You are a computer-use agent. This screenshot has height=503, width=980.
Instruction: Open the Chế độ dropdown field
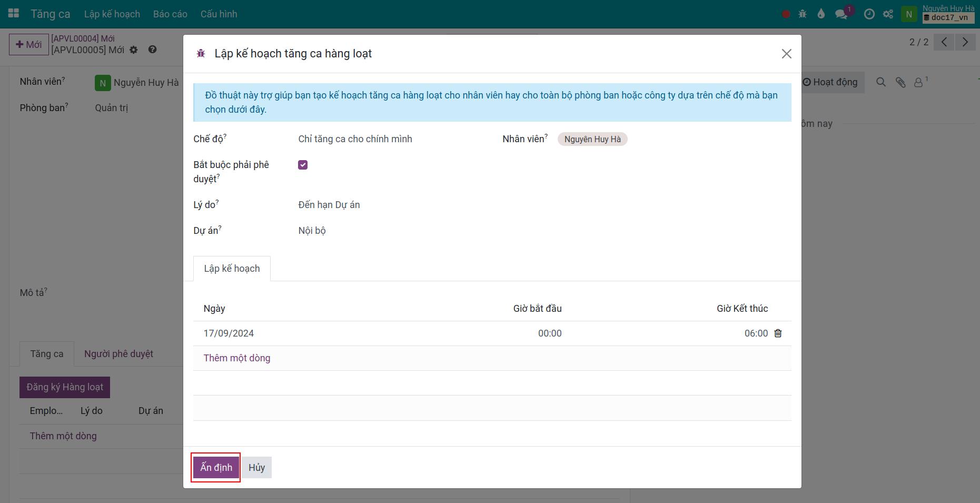click(x=390, y=139)
